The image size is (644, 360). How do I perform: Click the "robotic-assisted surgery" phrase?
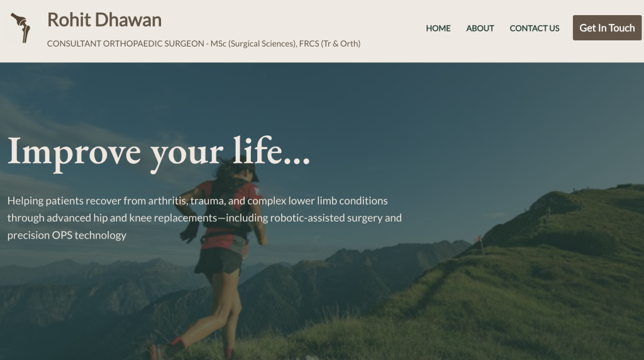(326, 218)
